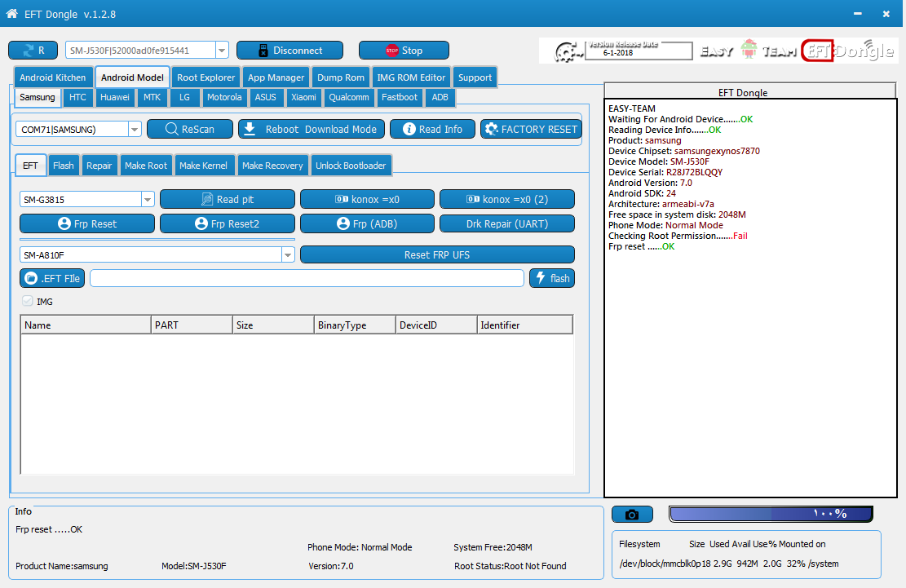Select the HTC brand tab
Viewport: 906px width, 588px height.
point(77,97)
